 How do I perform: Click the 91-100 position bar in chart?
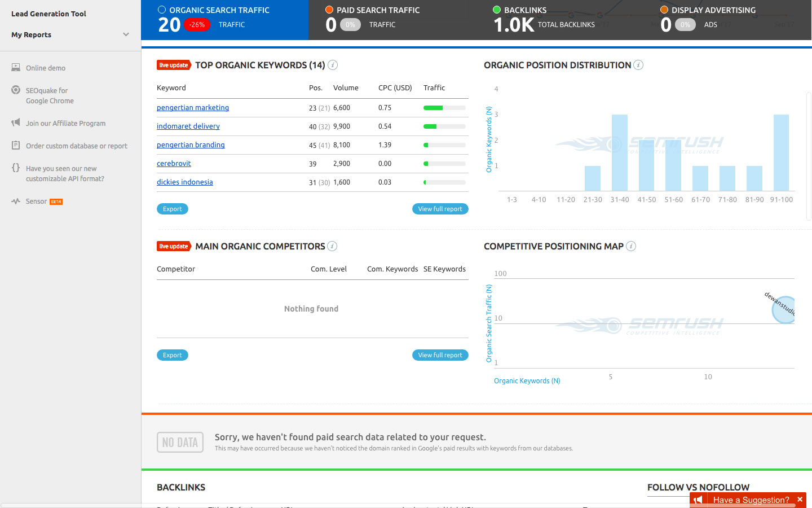tap(781, 152)
